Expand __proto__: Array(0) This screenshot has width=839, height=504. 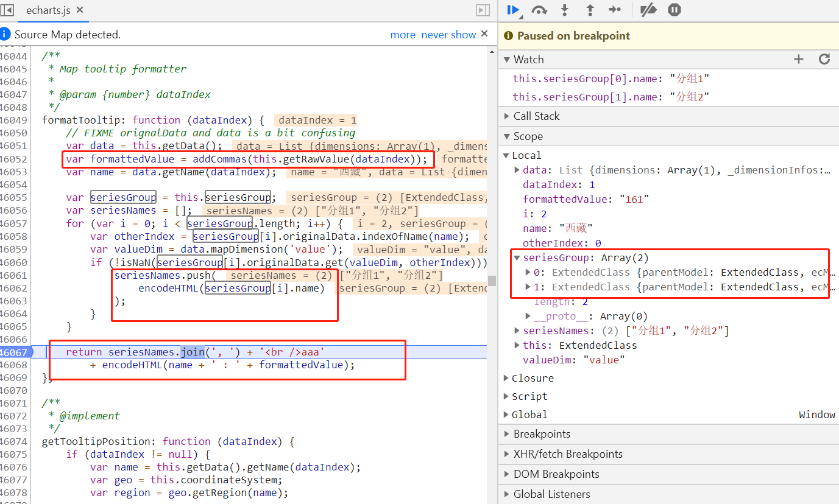(x=528, y=316)
